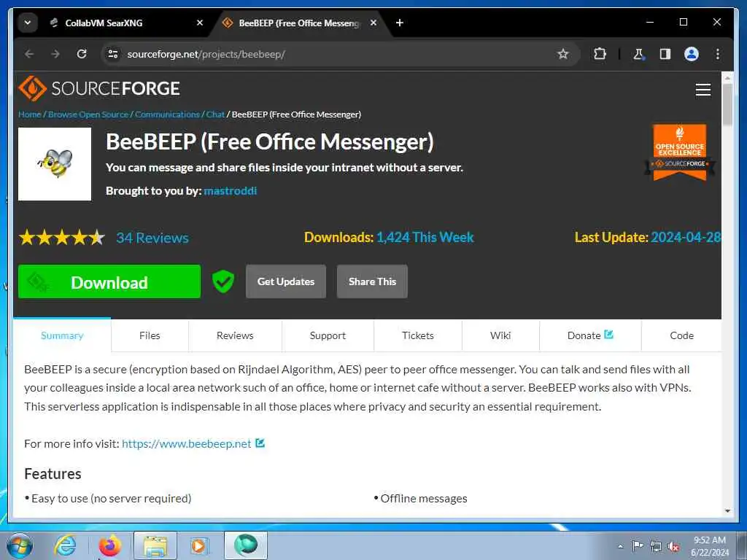This screenshot has width=747, height=560.
Task: Close the BeeBEEP browser tab
Action: tap(373, 23)
